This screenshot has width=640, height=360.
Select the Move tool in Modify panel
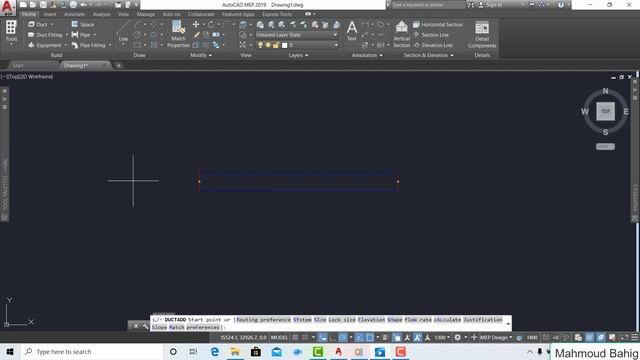coord(196,24)
